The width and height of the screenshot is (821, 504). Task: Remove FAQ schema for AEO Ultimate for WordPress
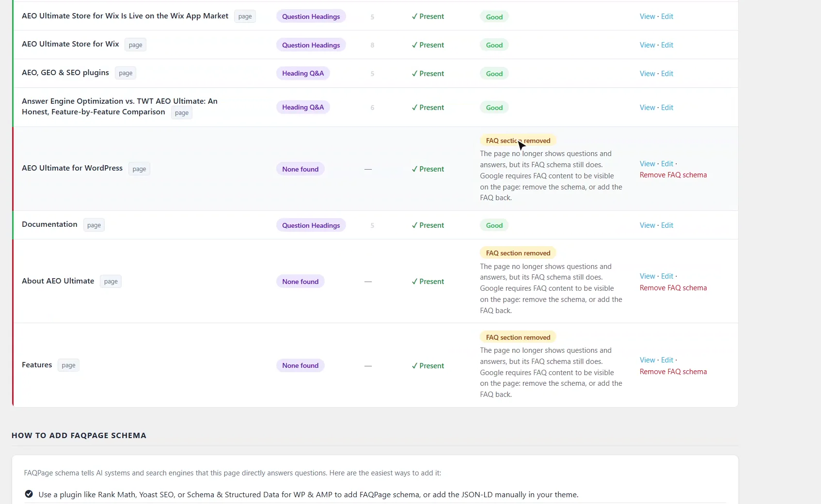click(673, 175)
